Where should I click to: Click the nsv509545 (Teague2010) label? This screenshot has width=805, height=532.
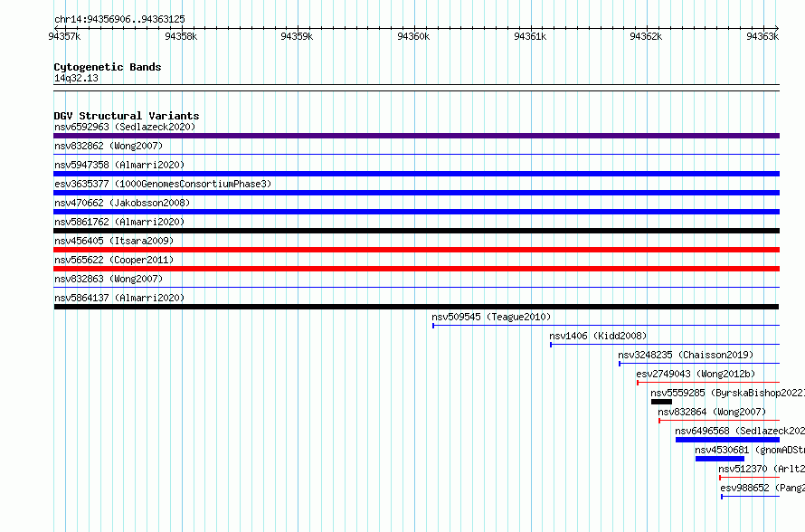(491, 317)
